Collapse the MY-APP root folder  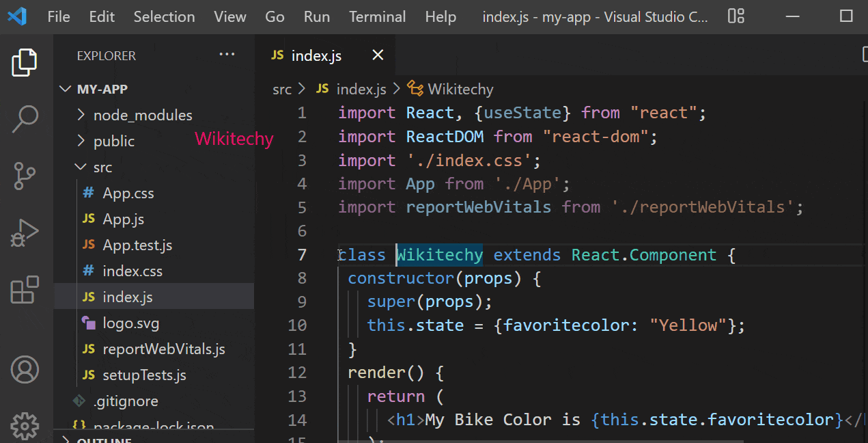point(66,89)
